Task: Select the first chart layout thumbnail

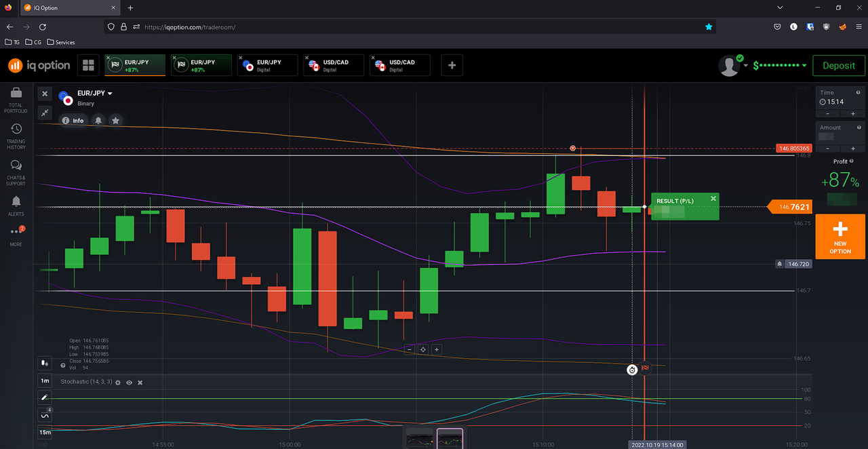Action: 419,439
